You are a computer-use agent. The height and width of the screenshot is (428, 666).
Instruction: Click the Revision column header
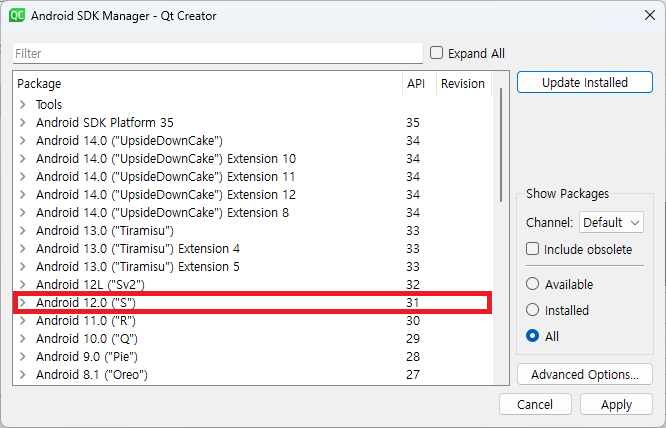point(463,83)
